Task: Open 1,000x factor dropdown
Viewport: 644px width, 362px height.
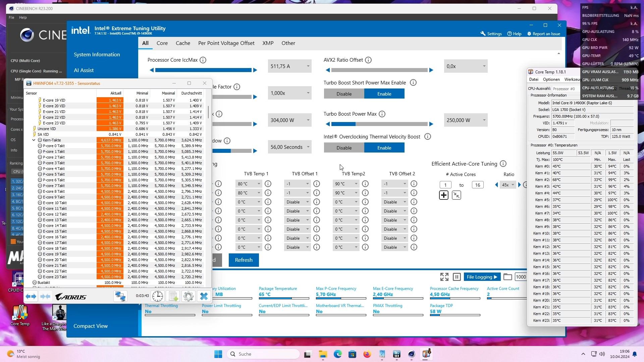Action: coord(290,93)
